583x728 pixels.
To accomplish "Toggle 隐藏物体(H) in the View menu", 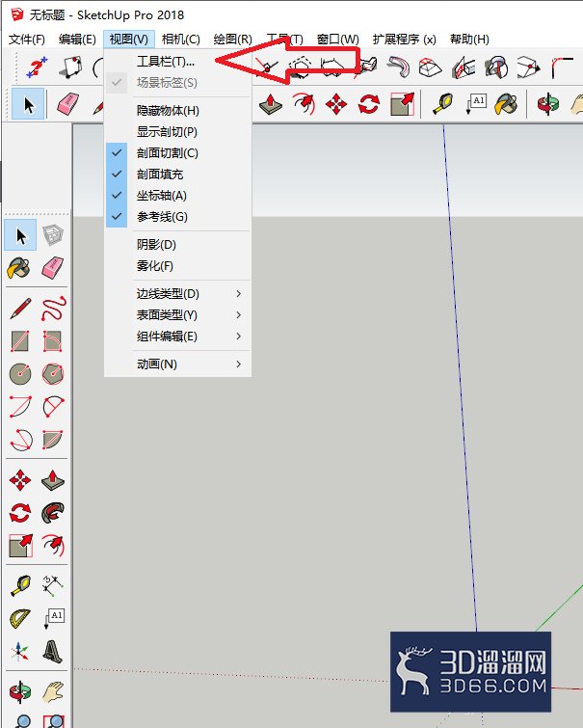I will click(x=178, y=111).
